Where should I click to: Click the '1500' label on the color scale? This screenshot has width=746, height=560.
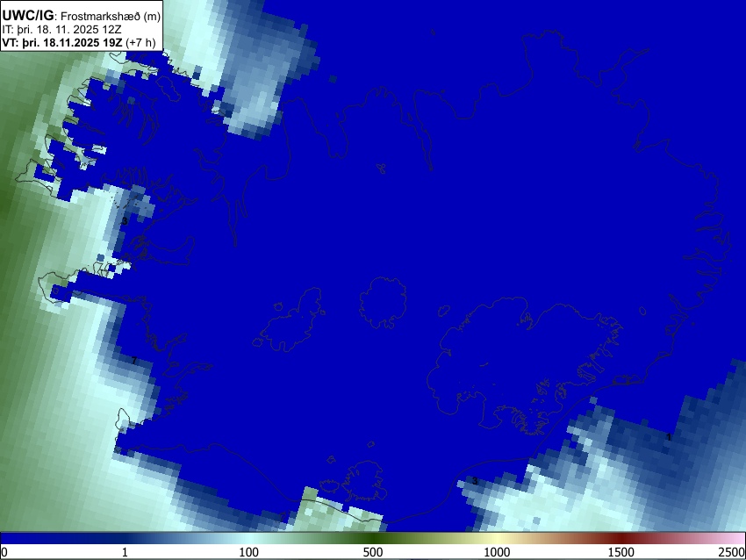pyautogui.click(x=621, y=552)
